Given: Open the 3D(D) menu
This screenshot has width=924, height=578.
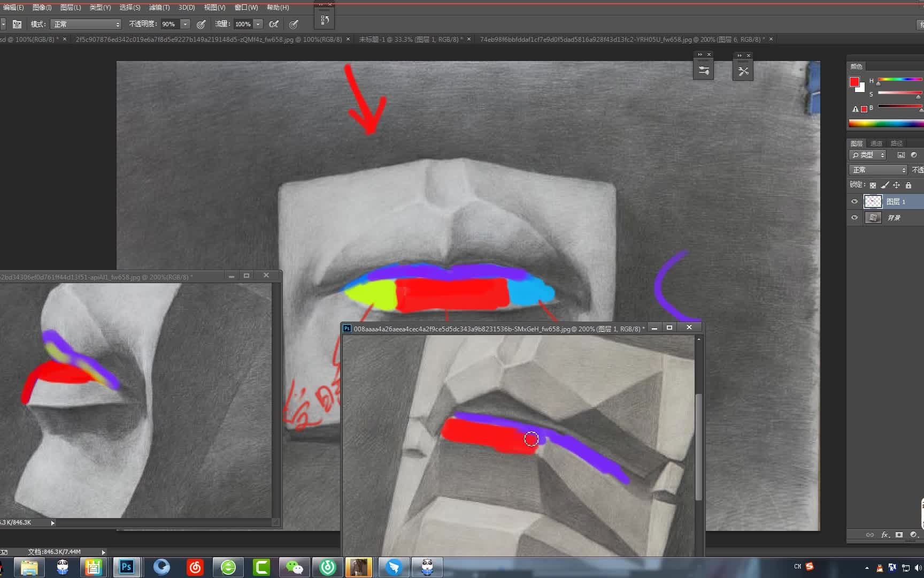Looking at the screenshot, I should tap(187, 7).
